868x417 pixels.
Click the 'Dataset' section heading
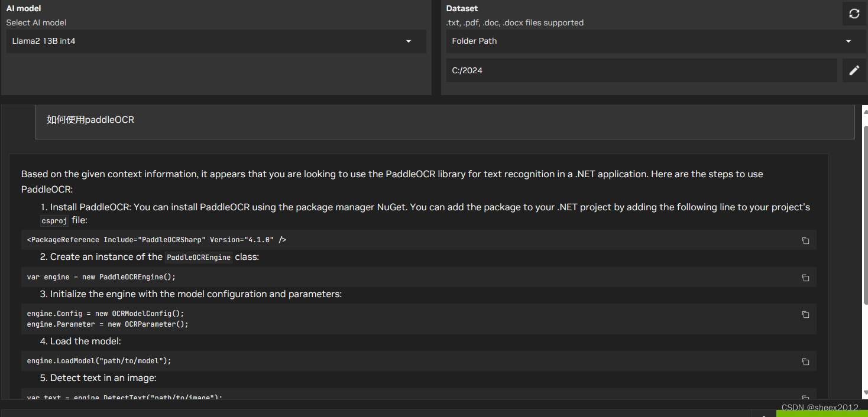[x=462, y=9]
